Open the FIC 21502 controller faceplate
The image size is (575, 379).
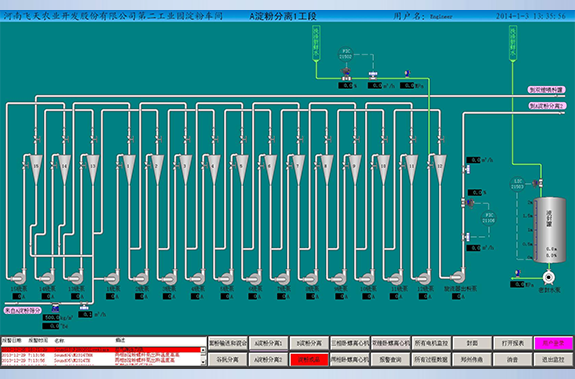point(345,54)
